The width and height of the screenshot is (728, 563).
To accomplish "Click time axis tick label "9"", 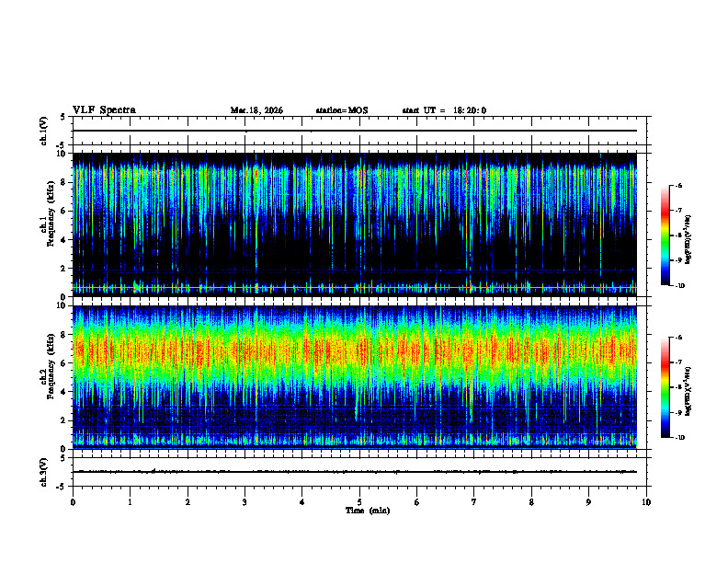I will click(588, 502).
